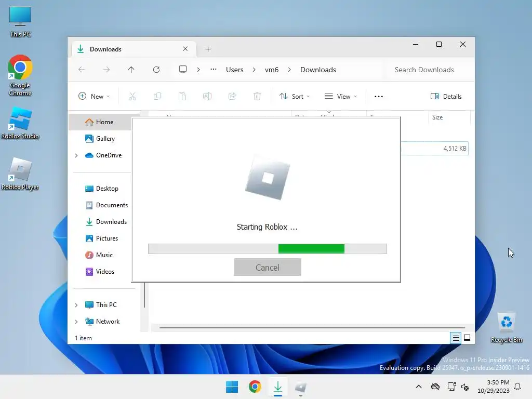Go forward in File Explorer
The width and height of the screenshot is (532, 399).
106,70
